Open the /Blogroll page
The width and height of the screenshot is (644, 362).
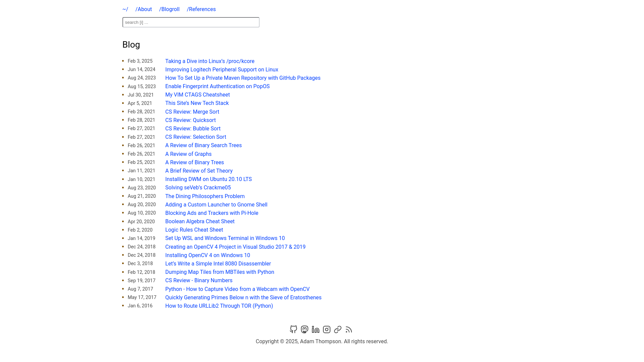169,9
